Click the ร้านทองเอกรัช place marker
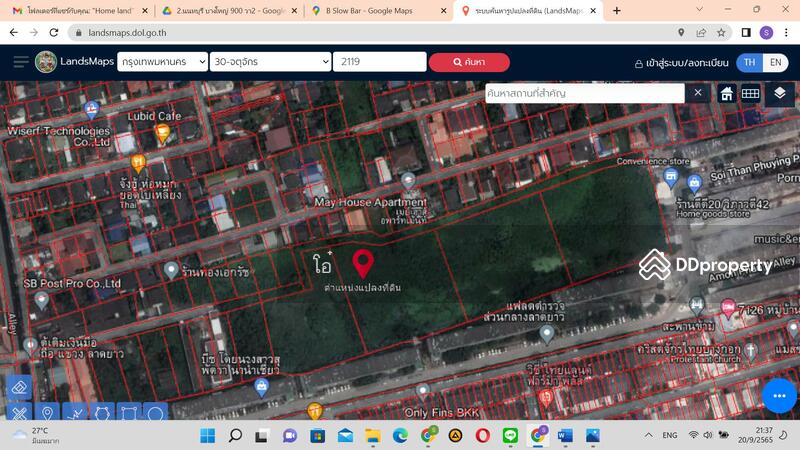Image resolution: width=800 pixels, height=450 pixels. pos(171,270)
